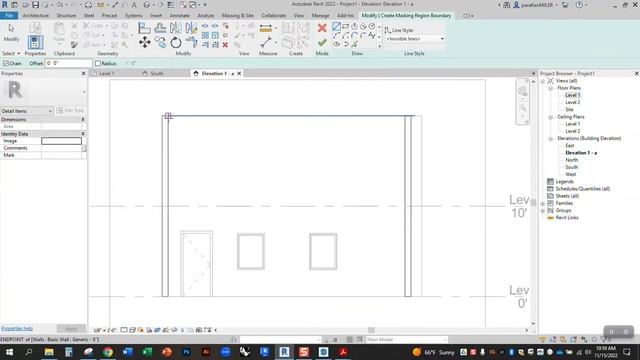Toggle the Chain checkbox
The image size is (640, 360).
click(x=6, y=63)
